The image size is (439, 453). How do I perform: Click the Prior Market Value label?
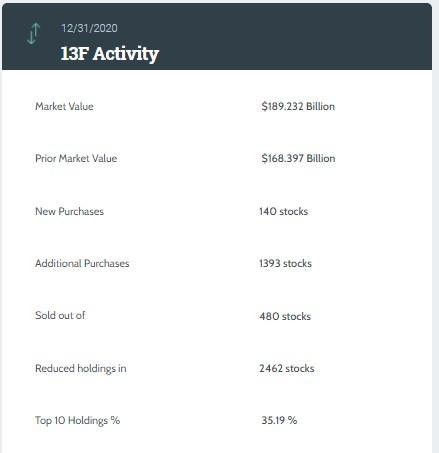pyautogui.click(x=76, y=158)
